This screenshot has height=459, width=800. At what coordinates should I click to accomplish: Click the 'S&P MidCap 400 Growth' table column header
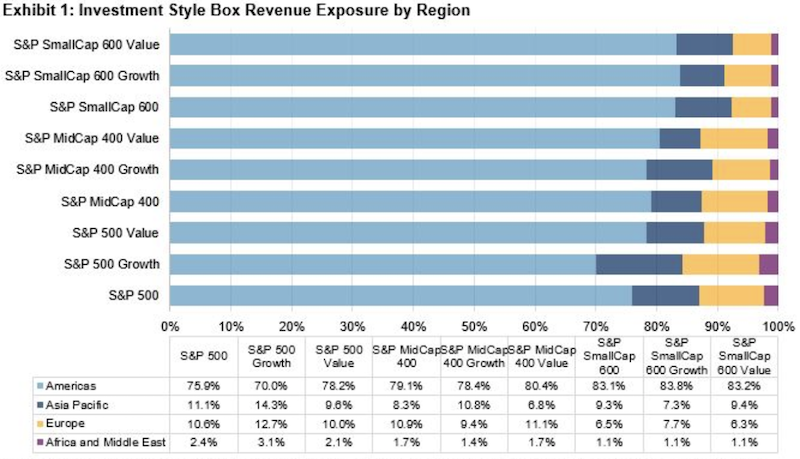point(474,356)
